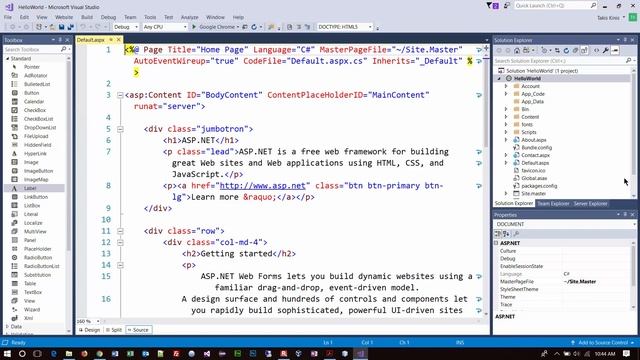Open the Website menu
This screenshot has width=640, height=360.
(x=64, y=17)
